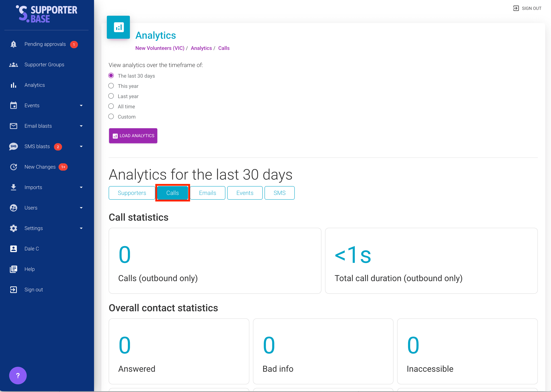
Task: Expand the Events sidebar menu arrow
Action: 81,106
